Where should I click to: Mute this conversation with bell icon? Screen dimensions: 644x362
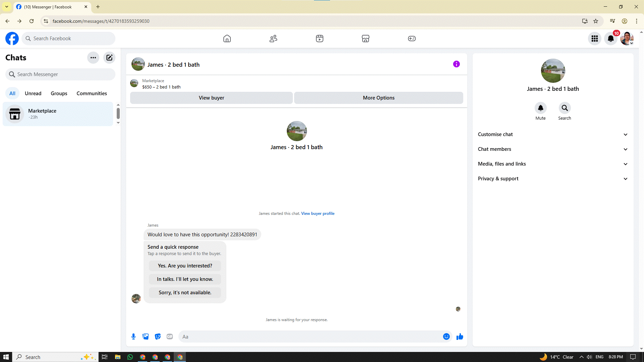tap(540, 108)
